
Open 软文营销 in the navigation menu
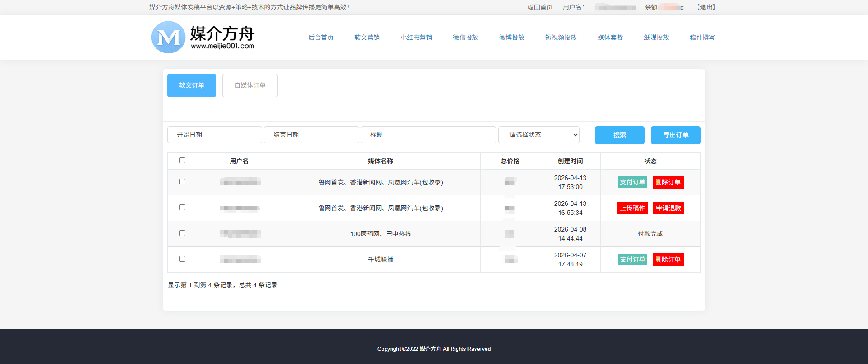click(x=367, y=38)
